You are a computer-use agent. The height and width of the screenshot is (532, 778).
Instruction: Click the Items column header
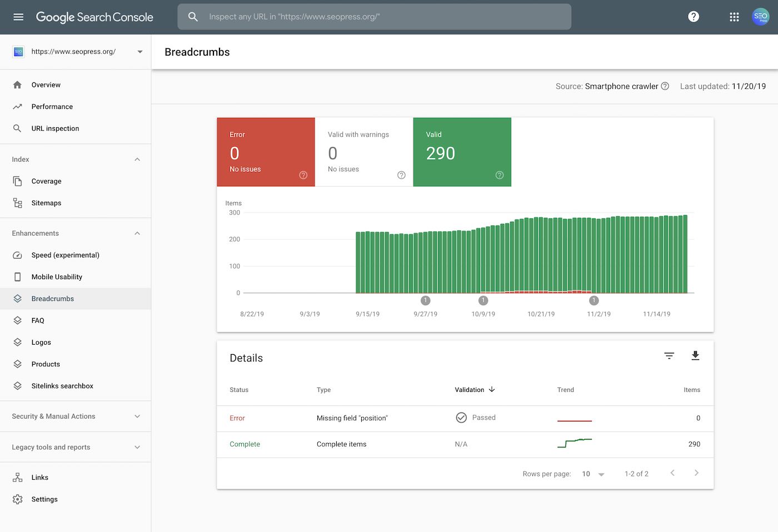[x=692, y=390]
